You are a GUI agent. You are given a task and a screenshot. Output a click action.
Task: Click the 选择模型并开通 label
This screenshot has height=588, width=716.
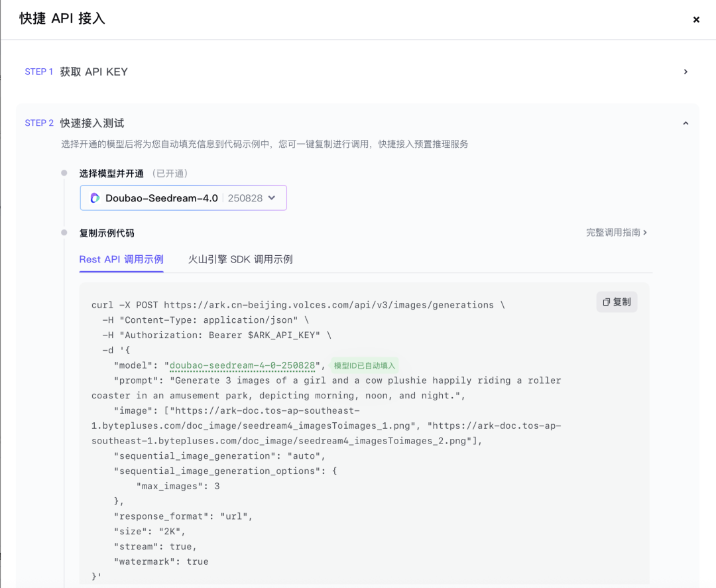pos(111,174)
